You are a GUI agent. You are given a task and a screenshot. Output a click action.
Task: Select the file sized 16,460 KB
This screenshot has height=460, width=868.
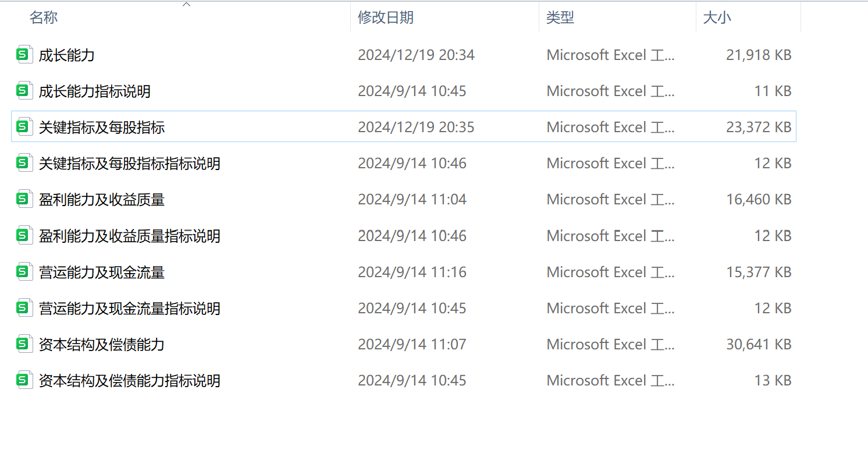(x=759, y=200)
